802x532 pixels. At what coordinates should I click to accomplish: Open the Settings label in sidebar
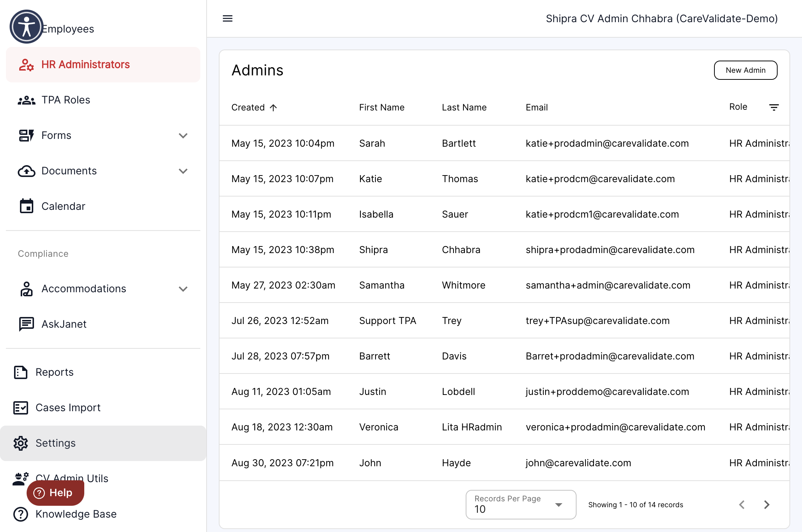pyautogui.click(x=55, y=443)
